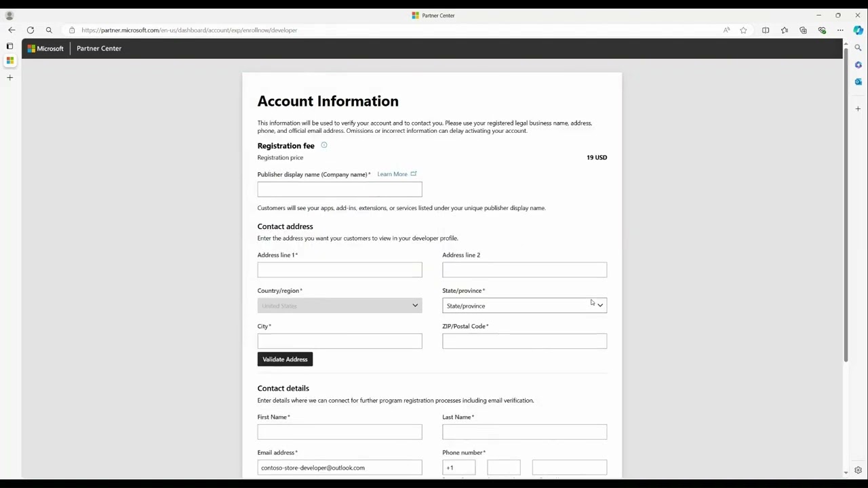
Task: Add page to favorites with star icon
Action: pyautogui.click(x=743, y=30)
